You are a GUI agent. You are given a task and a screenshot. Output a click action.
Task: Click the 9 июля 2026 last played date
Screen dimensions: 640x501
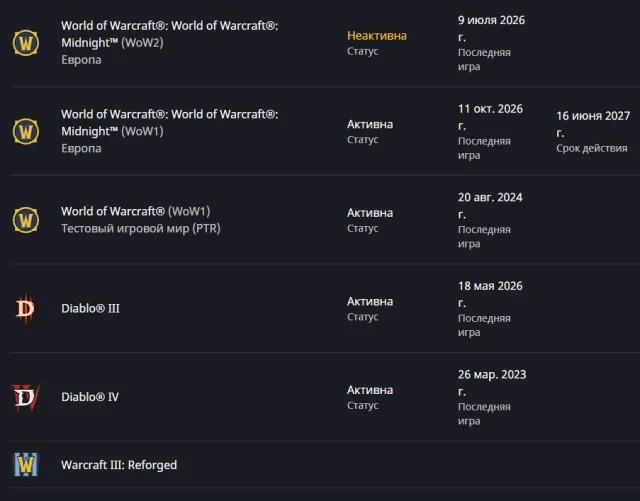[x=491, y=29]
